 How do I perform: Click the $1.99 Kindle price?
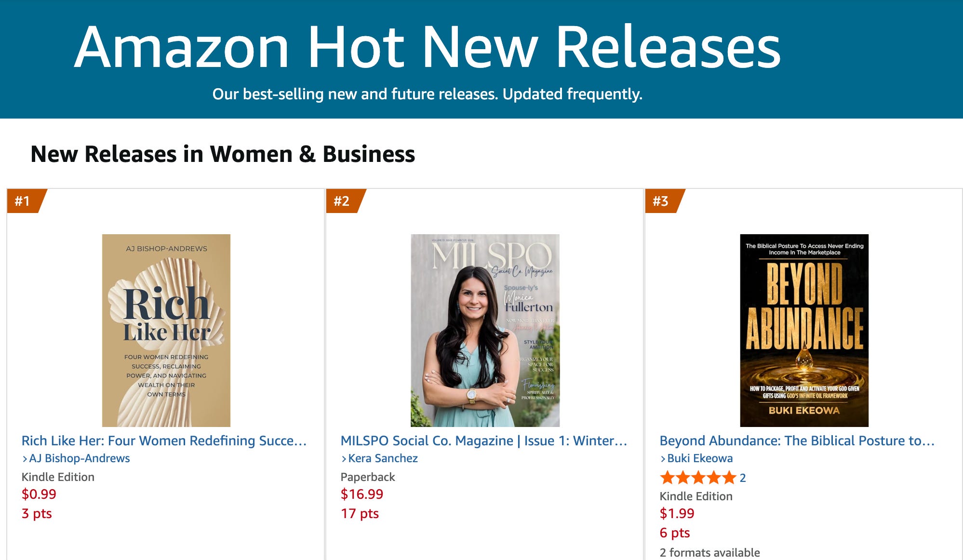coord(677,513)
